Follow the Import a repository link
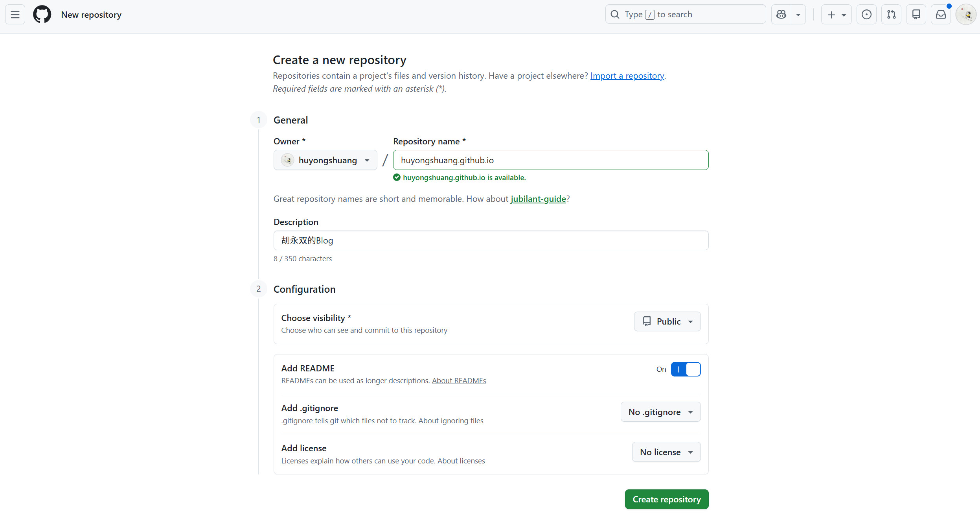Screen dimensions: 980x513 627,76
